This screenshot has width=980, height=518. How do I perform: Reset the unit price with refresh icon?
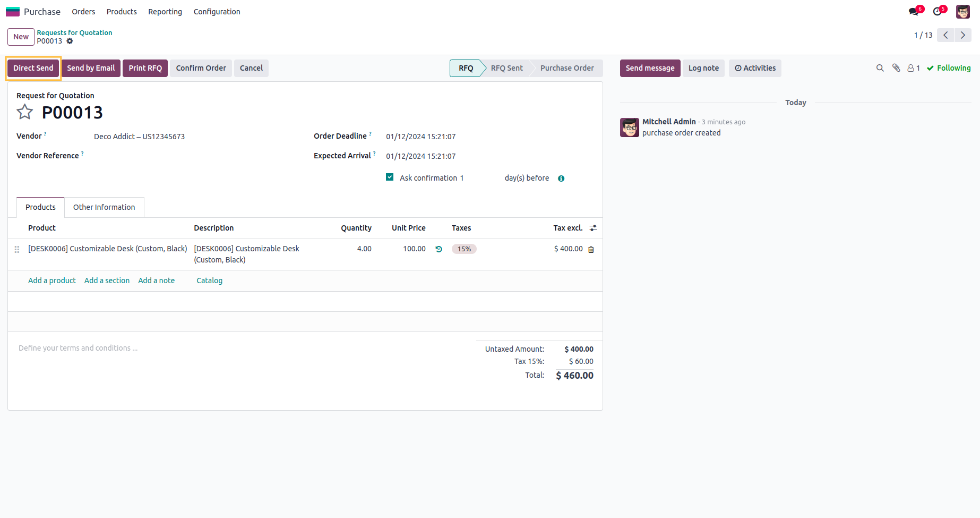click(439, 249)
